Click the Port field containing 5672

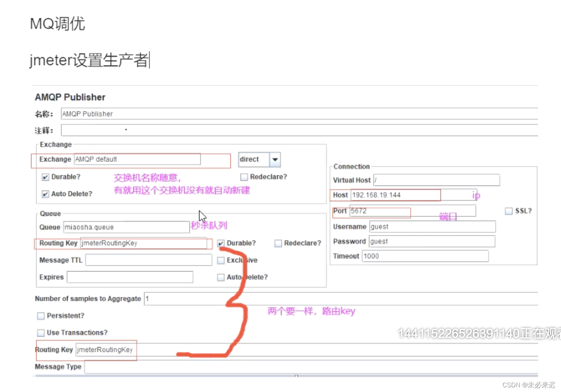click(413, 211)
